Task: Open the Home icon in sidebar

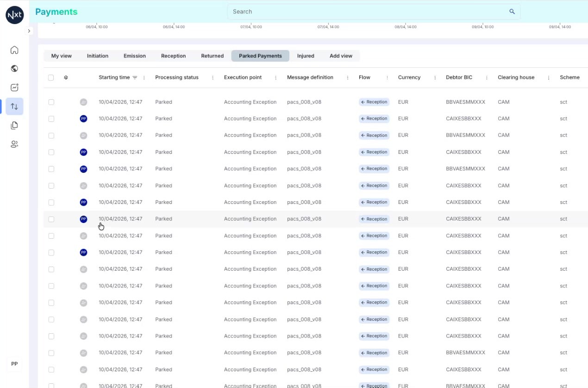Action: point(14,50)
